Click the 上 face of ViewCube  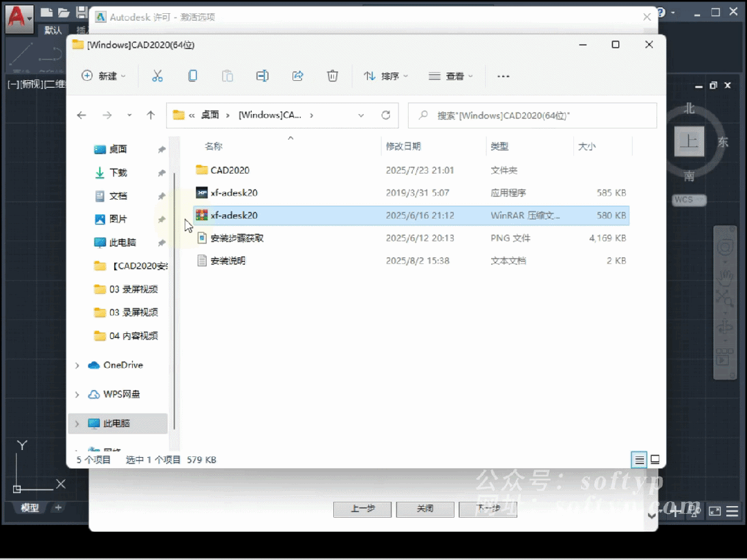pyautogui.click(x=689, y=142)
